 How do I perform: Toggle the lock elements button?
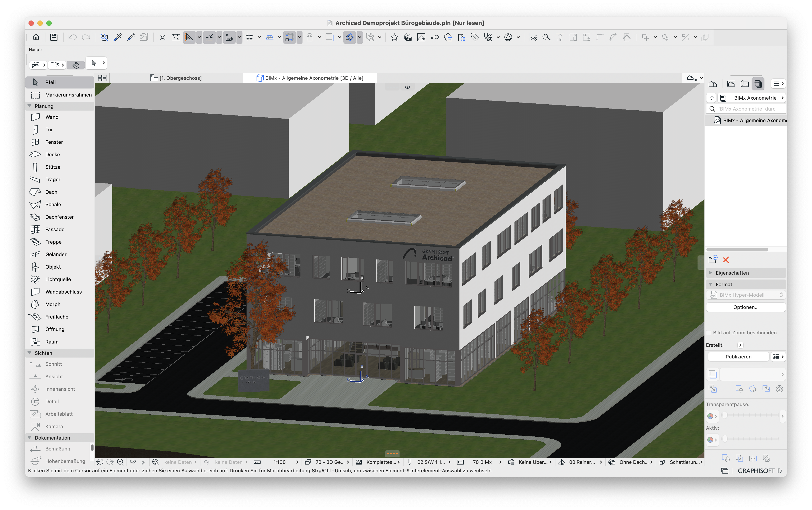point(309,37)
